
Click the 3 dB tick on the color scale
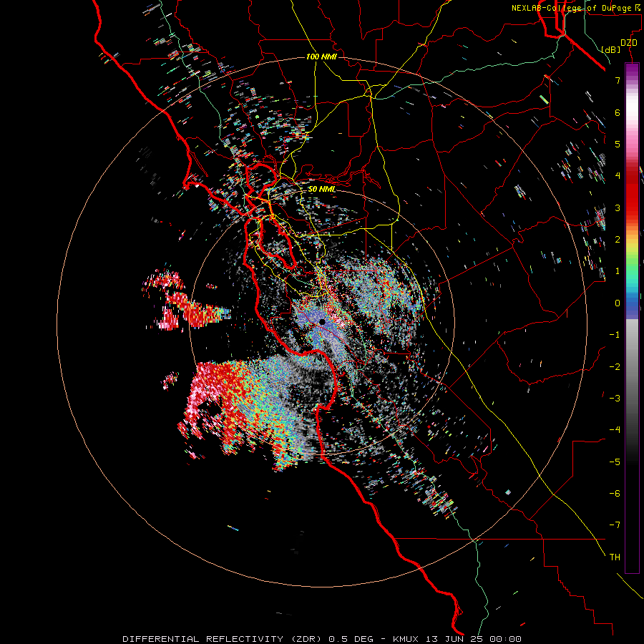coord(618,208)
